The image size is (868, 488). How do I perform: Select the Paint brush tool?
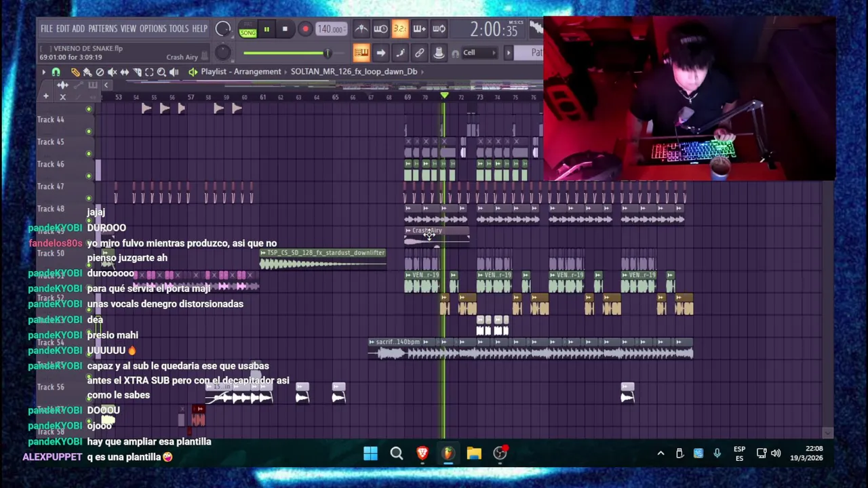click(x=87, y=72)
